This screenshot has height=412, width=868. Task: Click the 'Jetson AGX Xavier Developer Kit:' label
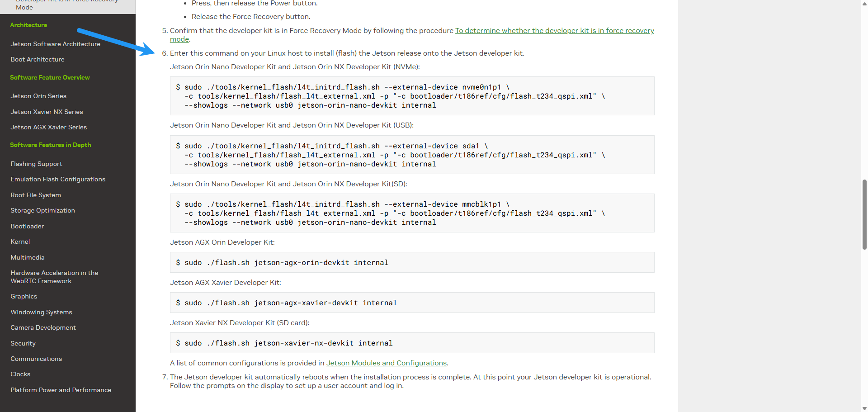226,283
